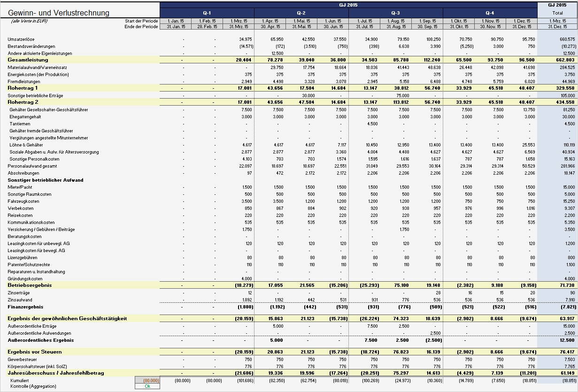The width and height of the screenshot is (578, 392).
Task: Select the 1. Jan. 15 start date cell
Action: click(175, 21)
